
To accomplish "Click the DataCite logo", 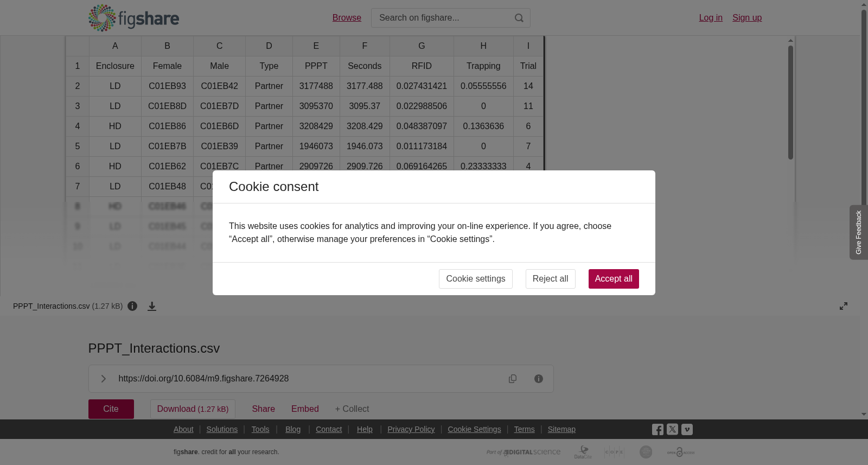I will click(x=583, y=452).
